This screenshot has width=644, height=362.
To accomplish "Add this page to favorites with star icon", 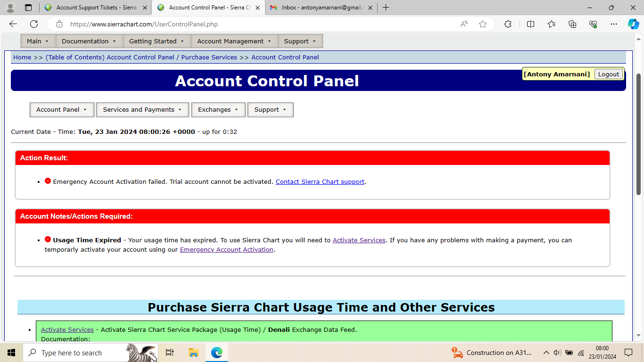I will coord(483,24).
